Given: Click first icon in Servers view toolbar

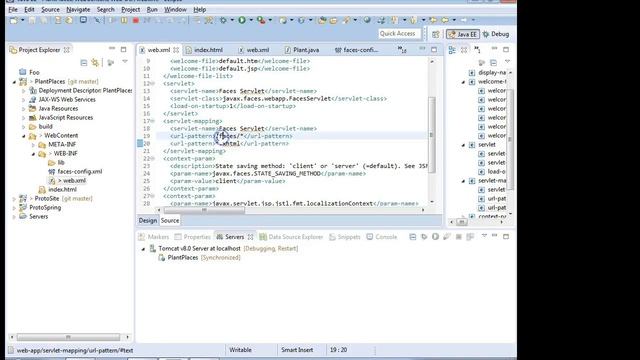Looking at the screenshot, I should pyautogui.click(x=413, y=237).
